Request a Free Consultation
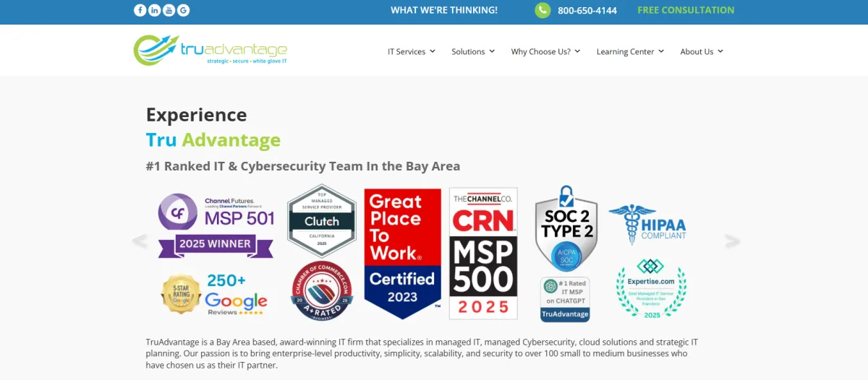The width and height of the screenshot is (868, 380). click(686, 10)
